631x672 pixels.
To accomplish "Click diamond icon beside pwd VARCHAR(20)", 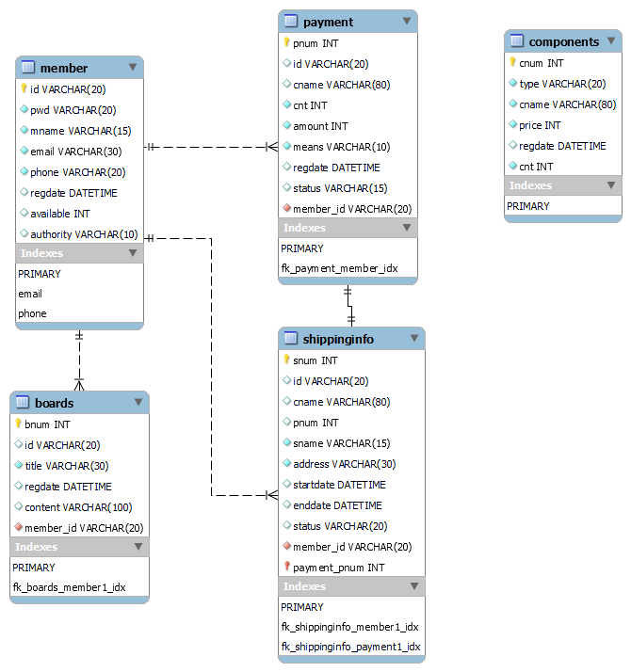I will coord(24,109).
